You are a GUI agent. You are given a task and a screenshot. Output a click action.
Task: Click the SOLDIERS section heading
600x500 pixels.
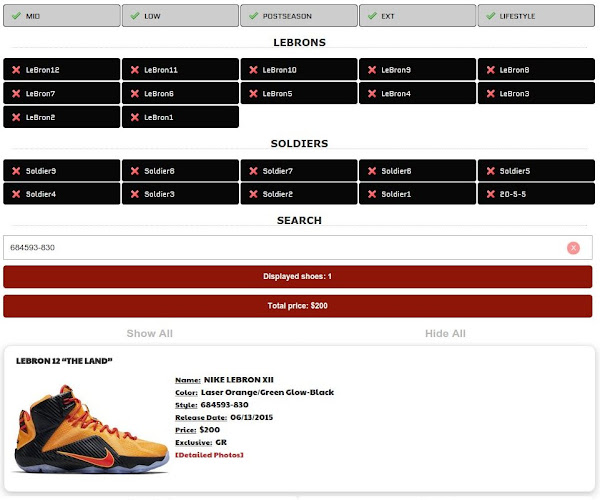tap(299, 143)
